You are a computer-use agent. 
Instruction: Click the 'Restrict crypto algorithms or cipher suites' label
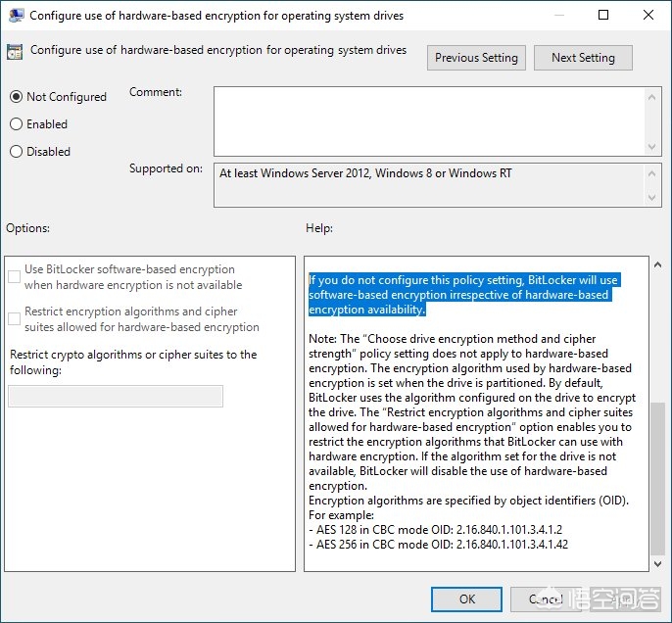pyautogui.click(x=133, y=362)
